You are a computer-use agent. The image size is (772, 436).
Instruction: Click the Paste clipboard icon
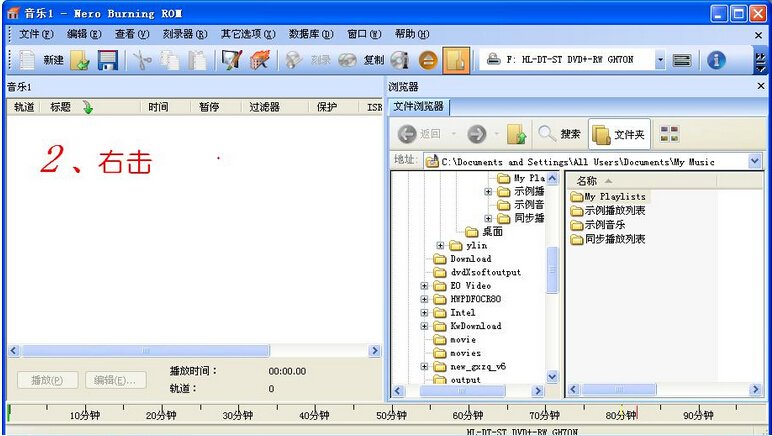[x=197, y=60]
